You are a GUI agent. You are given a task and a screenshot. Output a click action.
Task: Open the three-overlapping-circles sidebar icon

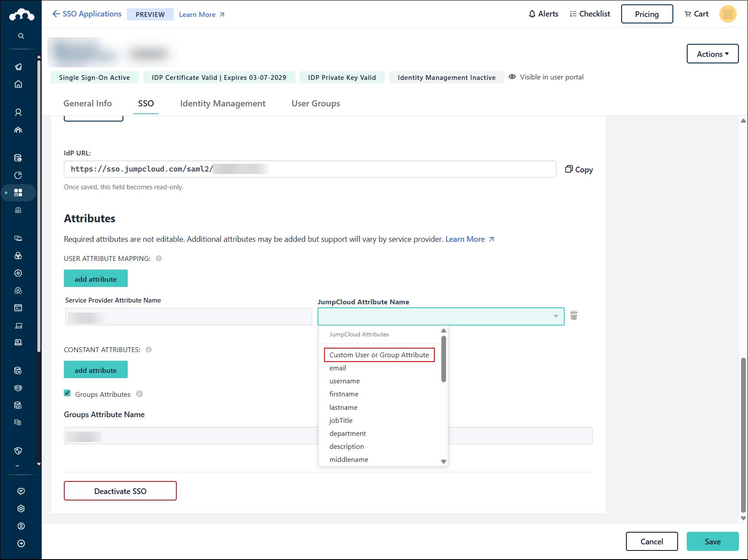pyautogui.click(x=18, y=256)
